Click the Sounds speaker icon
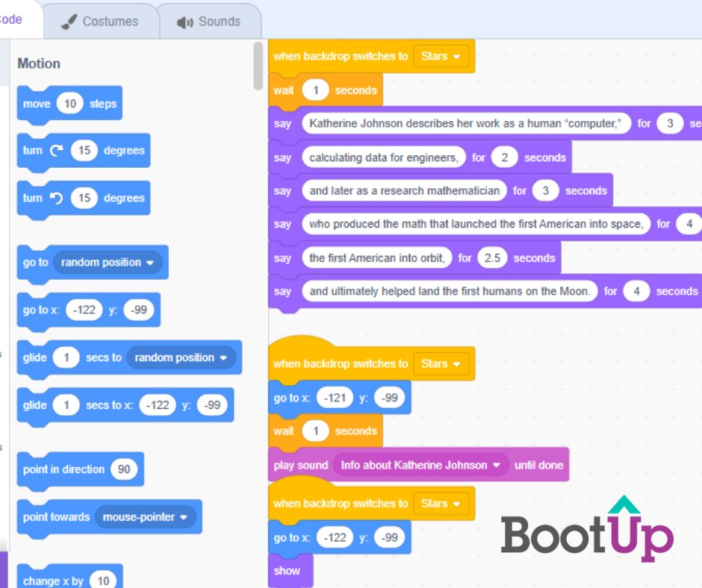Viewport: 702px width, 588px height. point(185,22)
